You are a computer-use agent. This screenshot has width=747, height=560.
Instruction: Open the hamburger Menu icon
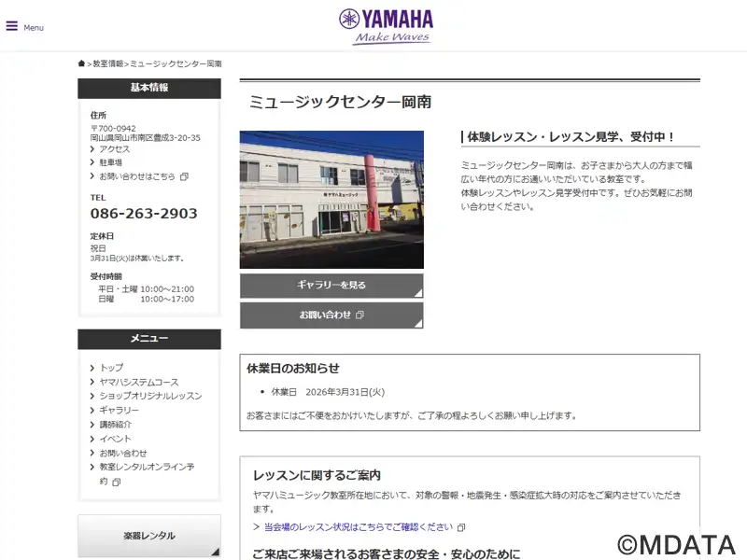tap(12, 26)
